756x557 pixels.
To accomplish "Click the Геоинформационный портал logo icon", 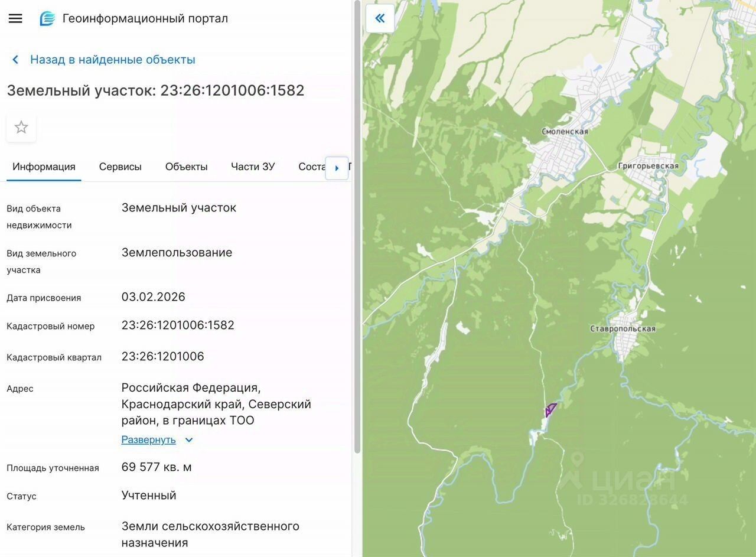I will click(x=47, y=18).
